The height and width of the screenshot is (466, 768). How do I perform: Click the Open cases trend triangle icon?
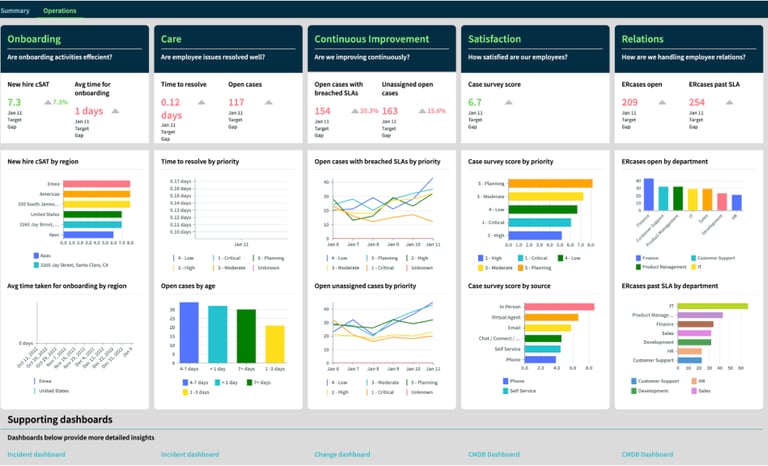tap(268, 102)
